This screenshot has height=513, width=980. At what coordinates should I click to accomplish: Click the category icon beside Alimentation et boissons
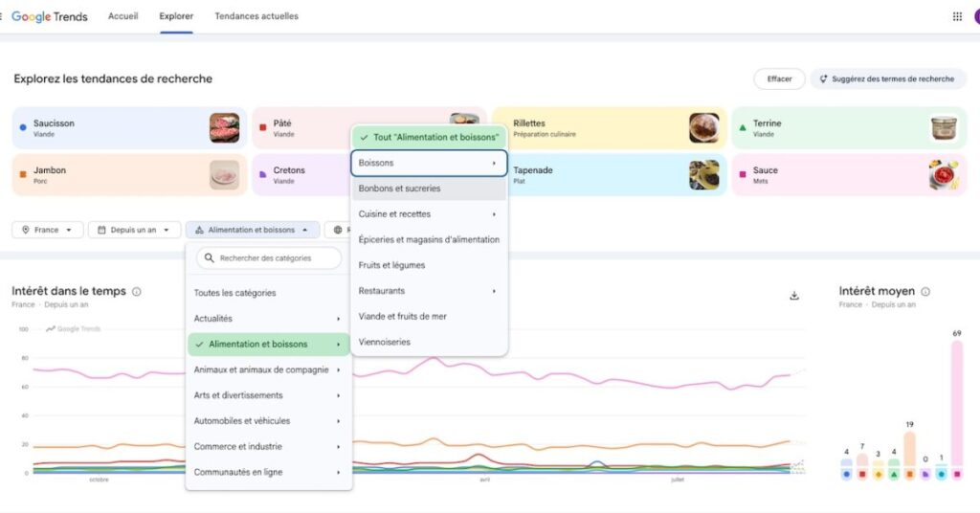click(x=199, y=230)
